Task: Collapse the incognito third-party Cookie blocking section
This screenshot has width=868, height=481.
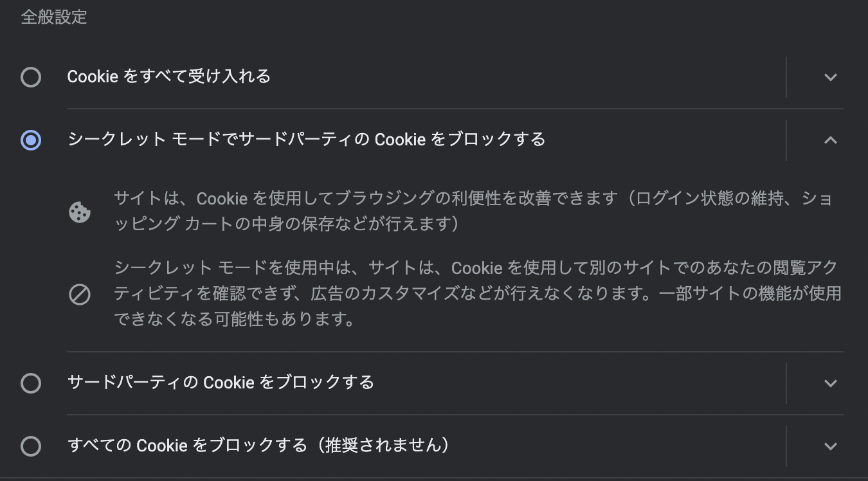Action: 831,140
